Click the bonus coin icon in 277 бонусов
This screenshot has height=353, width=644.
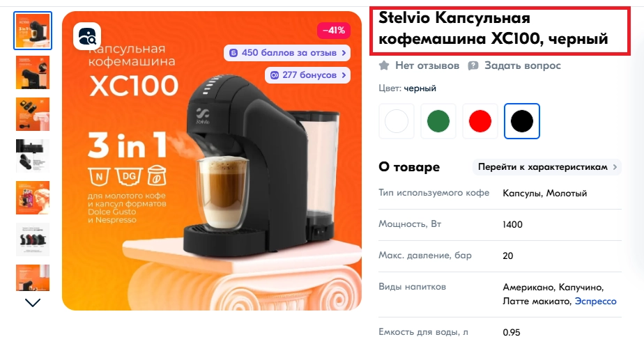point(275,75)
